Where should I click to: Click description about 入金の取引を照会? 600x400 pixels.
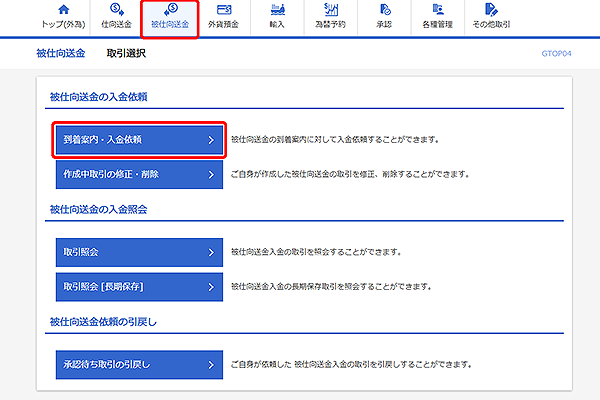(x=316, y=252)
